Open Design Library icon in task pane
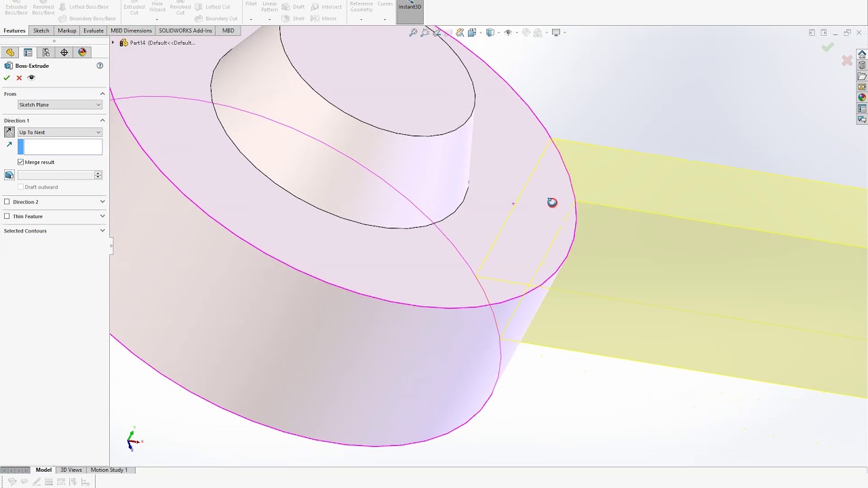Screen dimensions: 868x488 click(x=862, y=65)
